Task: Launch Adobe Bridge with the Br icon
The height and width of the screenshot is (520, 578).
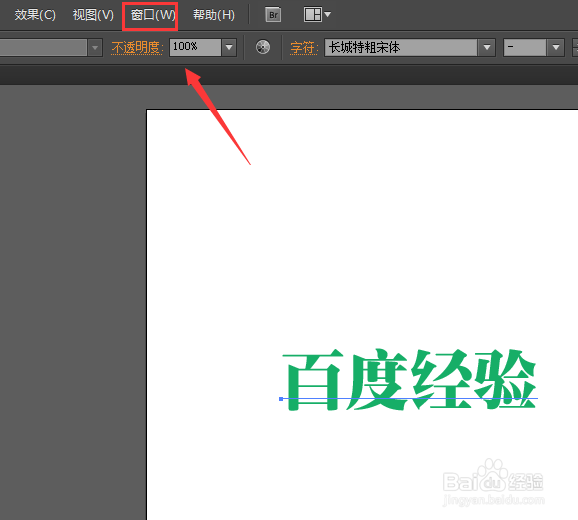Action: pyautogui.click(x=273, y=15)
